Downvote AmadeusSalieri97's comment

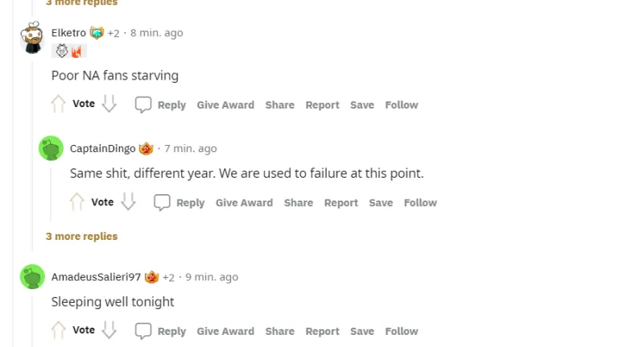tap(109, 331)
